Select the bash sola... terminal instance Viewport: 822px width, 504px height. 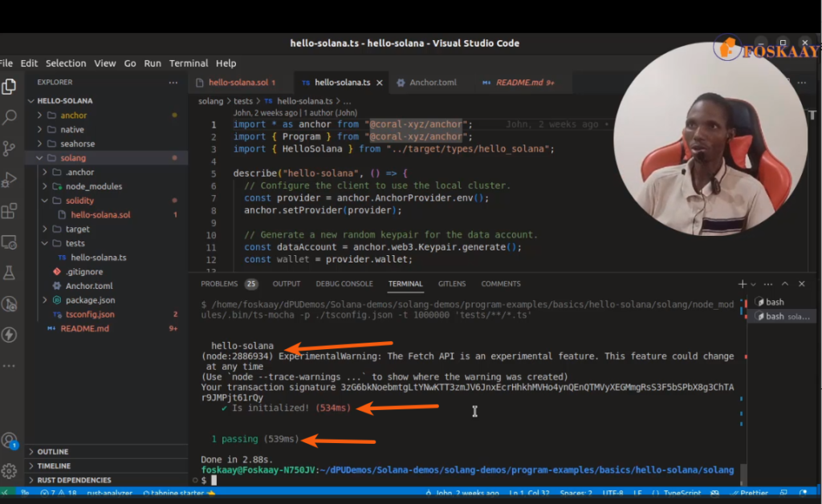pyautogui.click(x=782, y=316)
